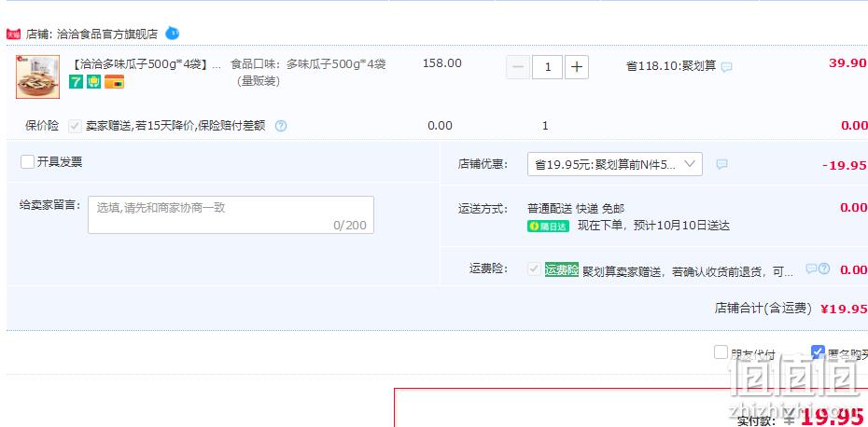
Task: Click the store name 洽洽食品官方旗舰店
Action: point(107,34)
